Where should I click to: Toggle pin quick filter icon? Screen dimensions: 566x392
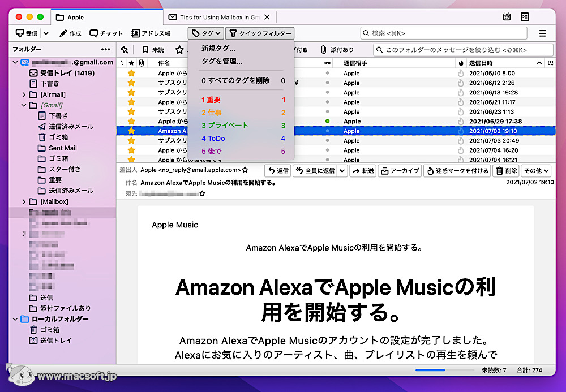[125, 49]
